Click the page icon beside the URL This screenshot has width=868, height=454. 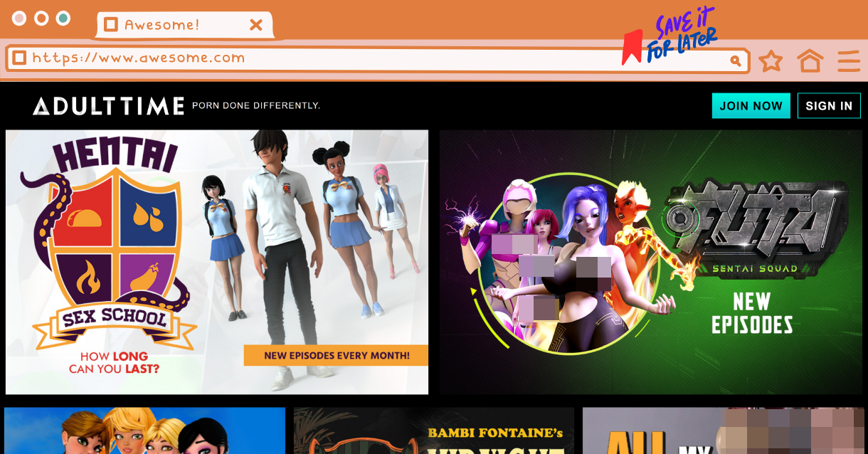19,58
